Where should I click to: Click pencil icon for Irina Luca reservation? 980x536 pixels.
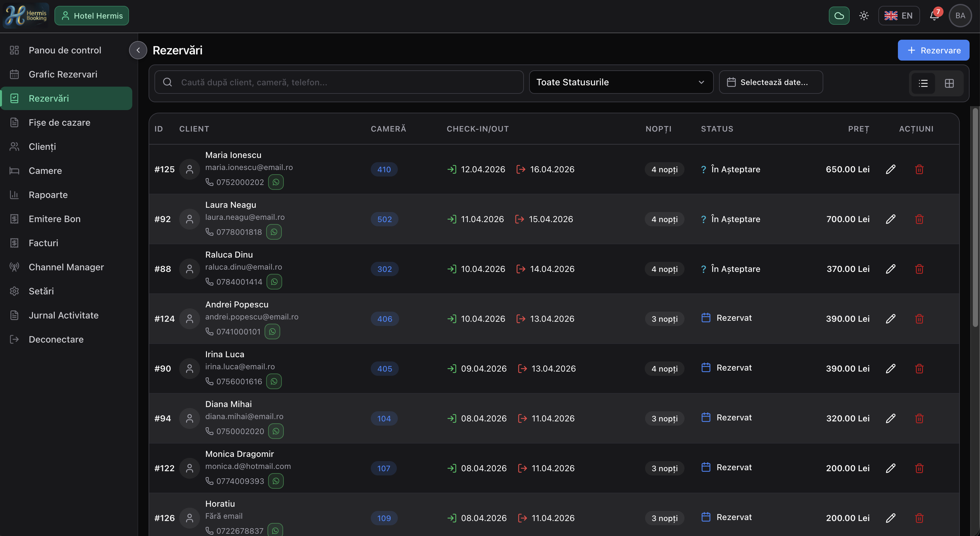point(891,368)
